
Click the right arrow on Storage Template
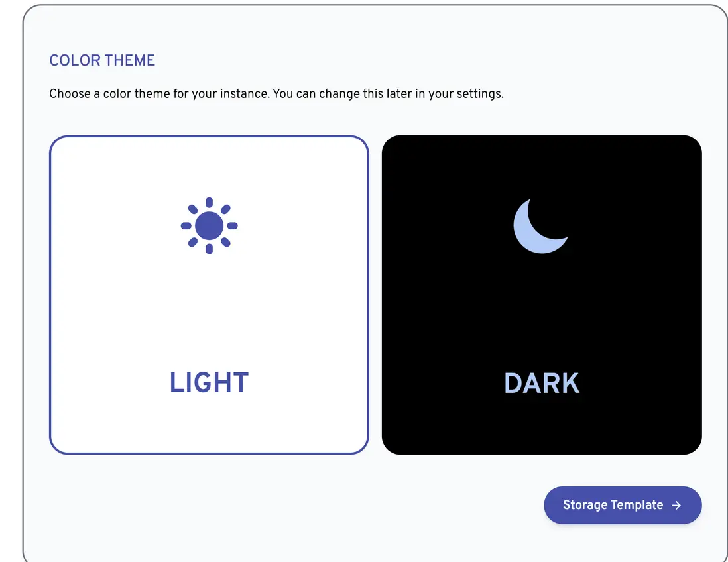click(x=676, y=505)
